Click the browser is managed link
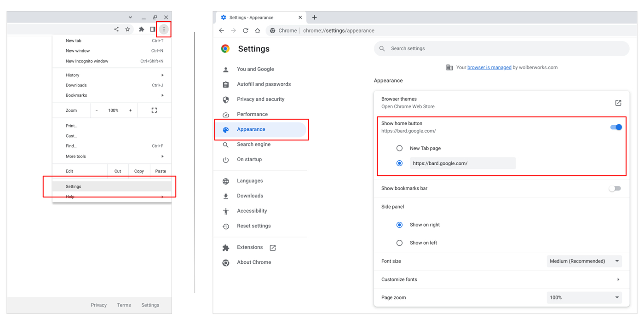This screenshot has height=325, width=644. point(489,67)
